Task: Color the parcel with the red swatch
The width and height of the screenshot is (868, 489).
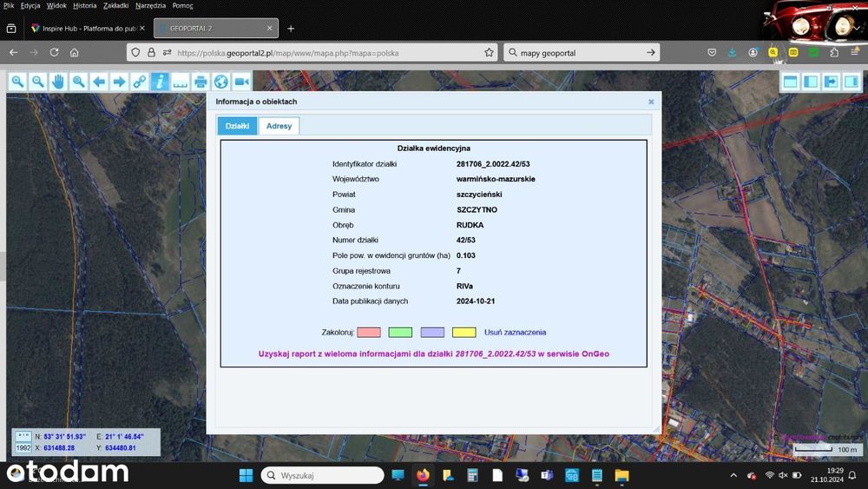Action: point(369,333)
